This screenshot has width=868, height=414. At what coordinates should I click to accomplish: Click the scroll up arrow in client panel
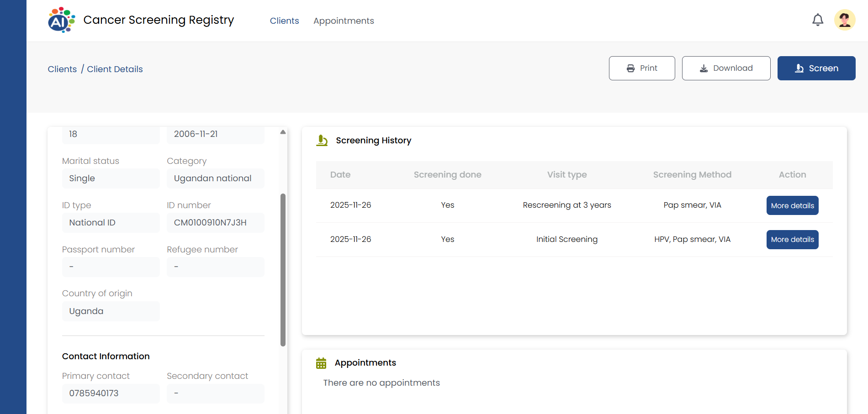click(283, 132)
